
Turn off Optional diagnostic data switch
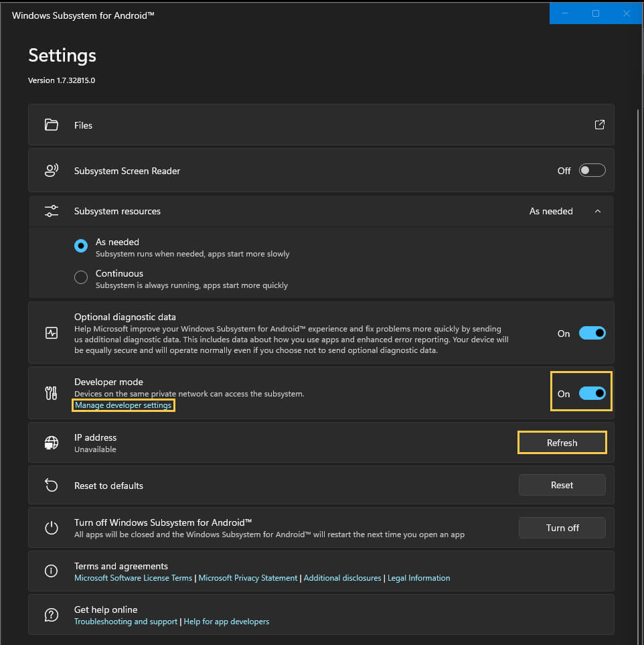(592, 333)
